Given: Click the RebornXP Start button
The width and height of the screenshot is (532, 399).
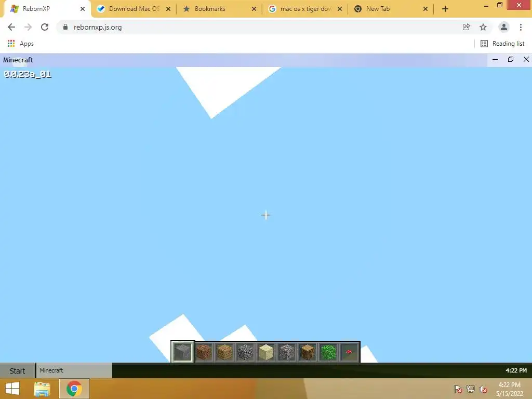Looking at the screenshot, I should point(17,370).
